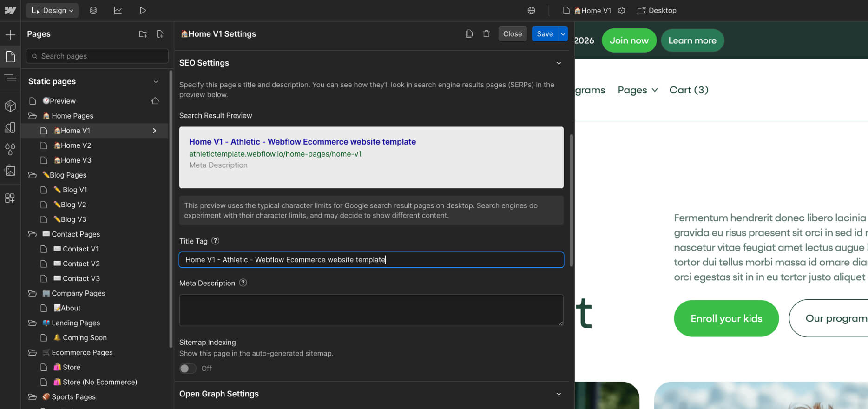Click the Search pages field
Screen dimensions: 868x409
click(98, 56)
